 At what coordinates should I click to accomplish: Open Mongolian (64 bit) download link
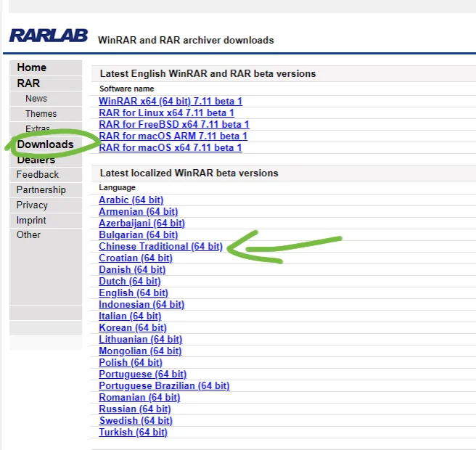point(140,351)
